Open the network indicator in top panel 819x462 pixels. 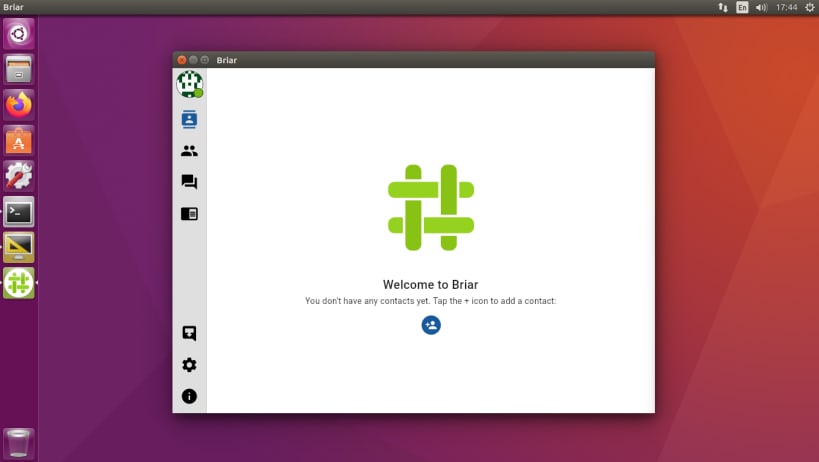pyautogui.click(x=723, y=7)
